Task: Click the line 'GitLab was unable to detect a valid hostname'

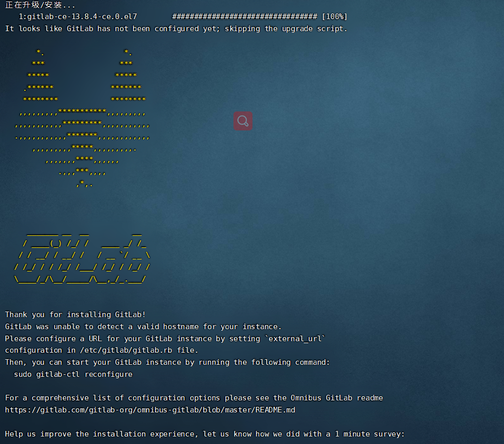Action: [x=143, y=327]
